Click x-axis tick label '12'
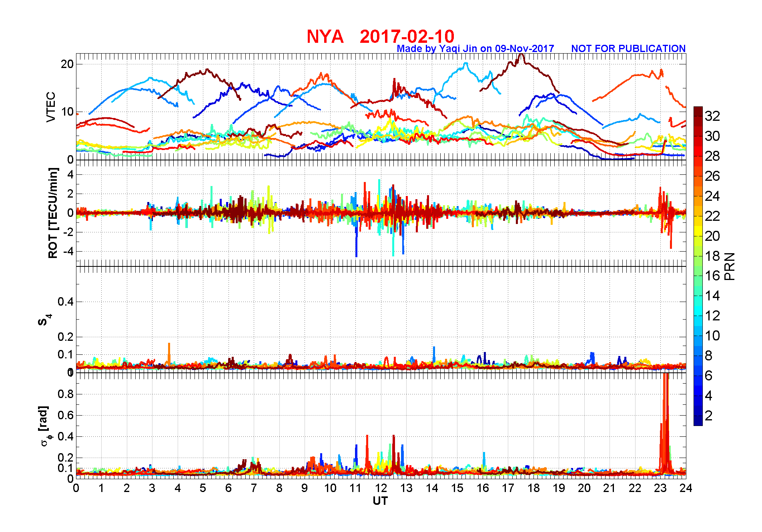 pos(381,488)
